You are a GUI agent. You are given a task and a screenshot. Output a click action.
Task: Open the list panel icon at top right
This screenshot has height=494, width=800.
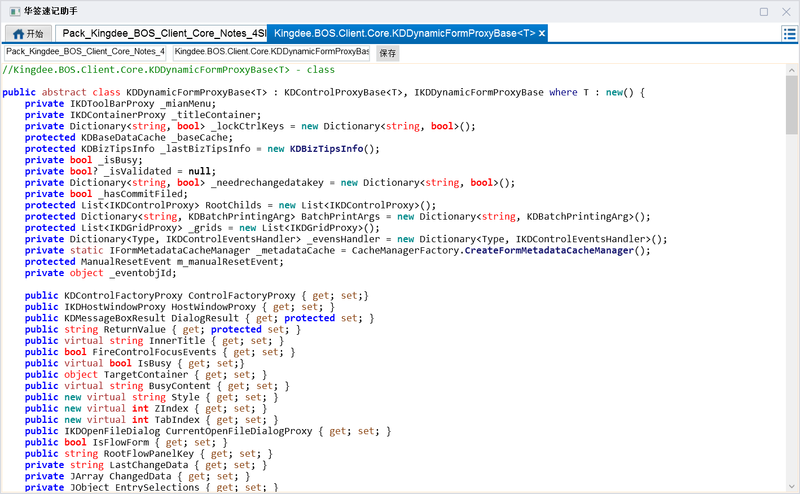(x=789, y=34)
